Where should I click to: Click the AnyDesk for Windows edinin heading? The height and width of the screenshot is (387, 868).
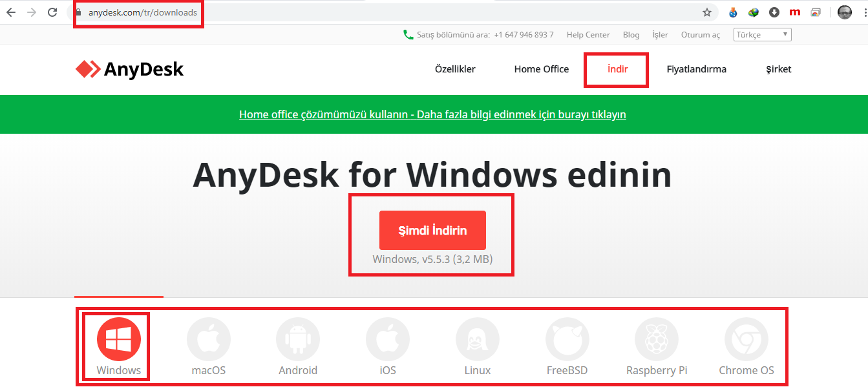click(432, 174)
